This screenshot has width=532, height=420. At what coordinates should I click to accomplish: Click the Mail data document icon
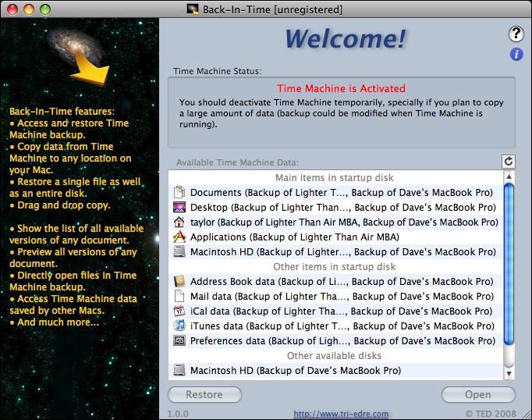179,296
